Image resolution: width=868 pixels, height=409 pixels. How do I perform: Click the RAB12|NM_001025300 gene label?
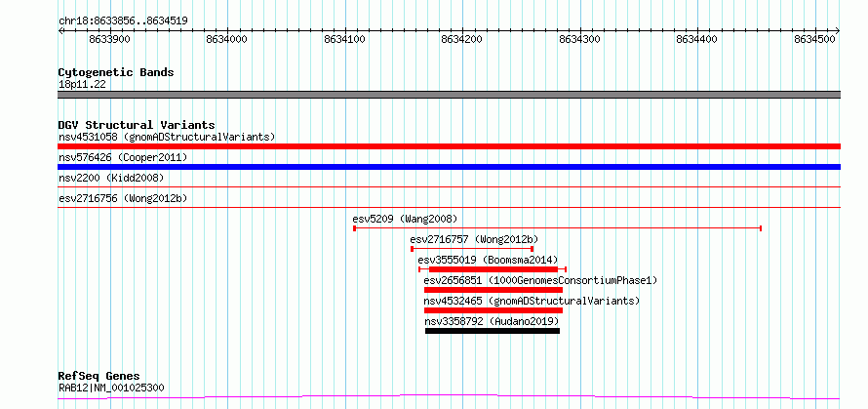coord(111,388)
